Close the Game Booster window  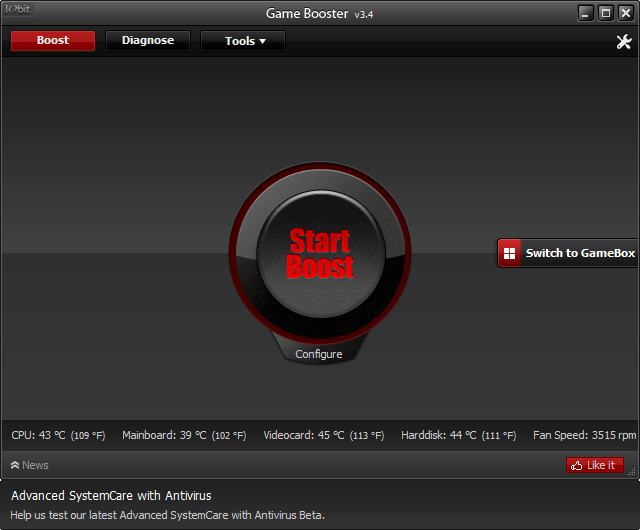click(x=625, y=13)
